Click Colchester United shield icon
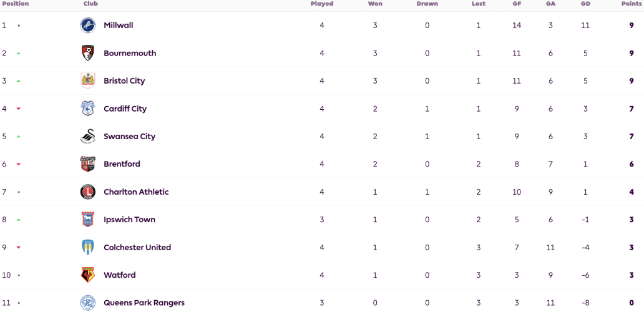 pyautogui.click(x=88, y=248)
